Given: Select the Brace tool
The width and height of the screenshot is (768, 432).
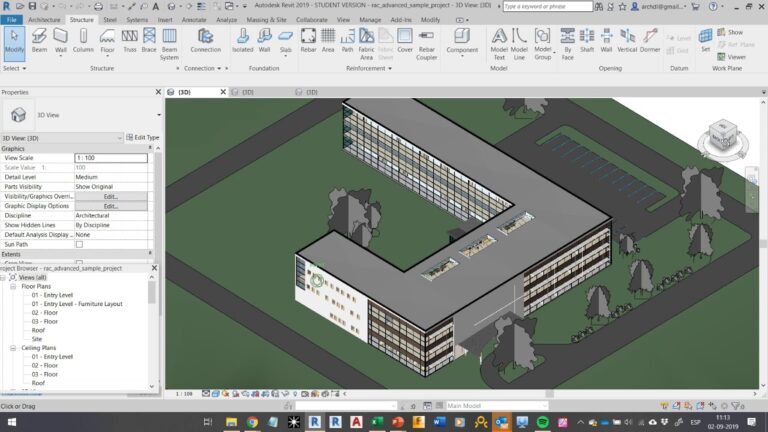Looking at the screenshot, I should pos(149,41).
